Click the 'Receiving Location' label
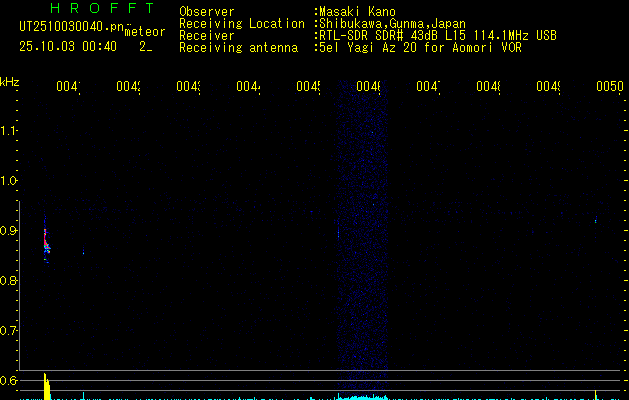Image resolution: width=629 pixels, height=400 pixels. click(x=242, y=24)
